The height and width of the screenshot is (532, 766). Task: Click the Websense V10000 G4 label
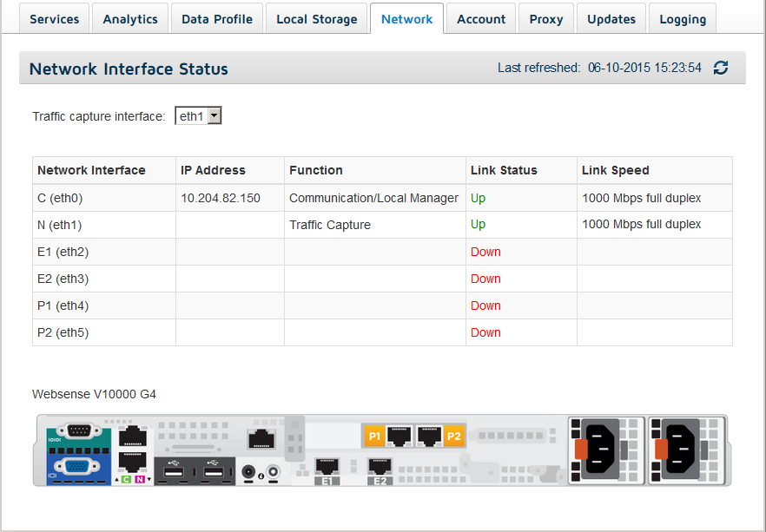tap(95, 394)
